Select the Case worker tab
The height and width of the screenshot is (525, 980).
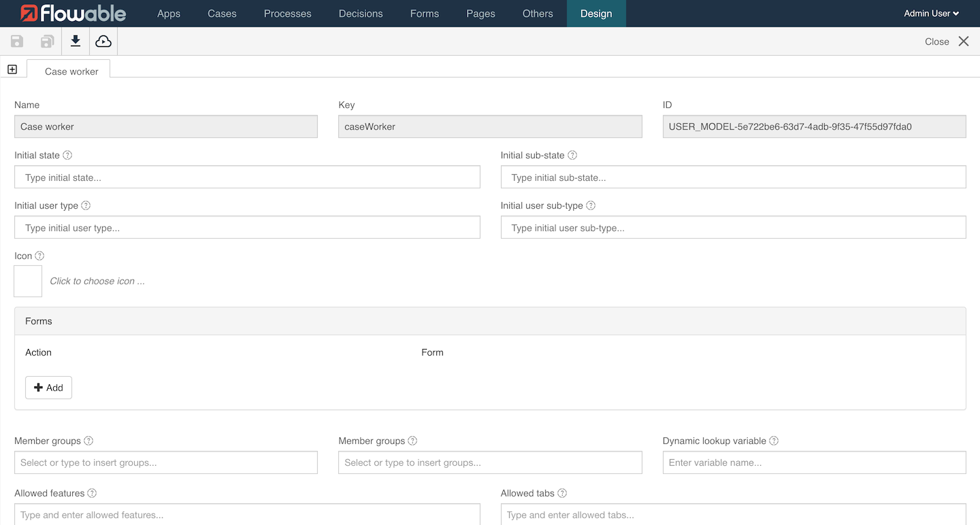tap(71, 71)
